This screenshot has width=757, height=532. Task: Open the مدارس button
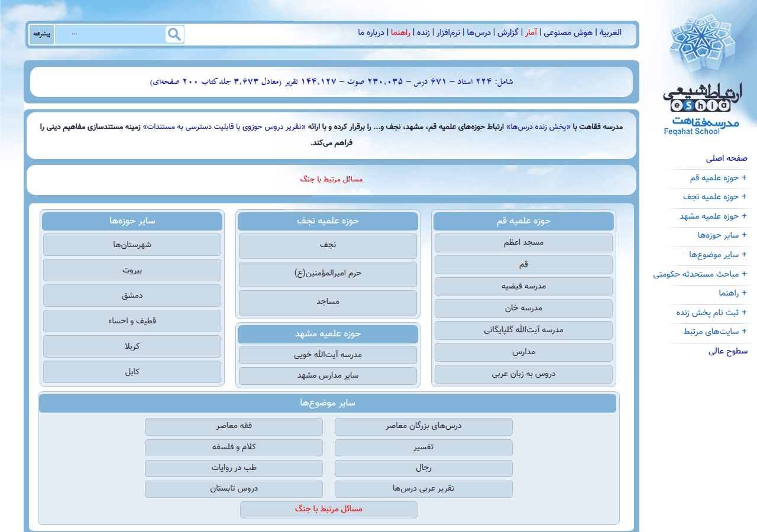click(523, 352)
